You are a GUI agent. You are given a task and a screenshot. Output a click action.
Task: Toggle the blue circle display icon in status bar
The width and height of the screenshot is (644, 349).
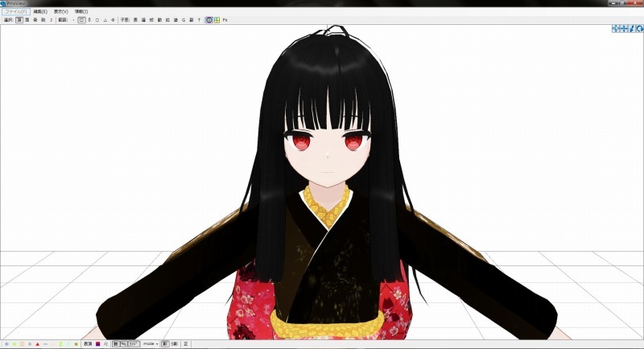click(x=6, y=344)
